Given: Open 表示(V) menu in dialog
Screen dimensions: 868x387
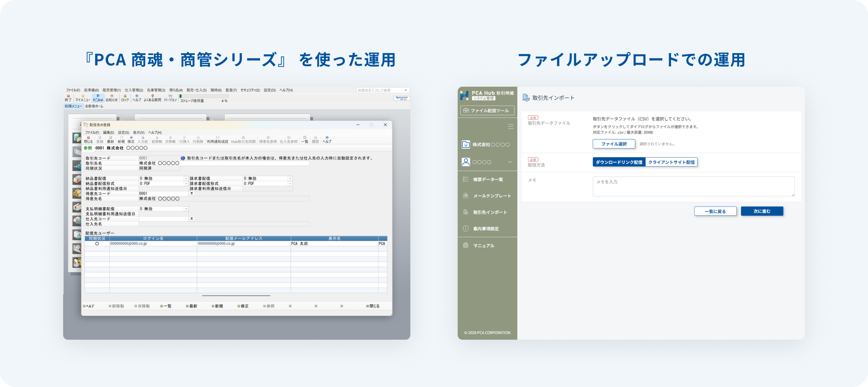Looking at the screenshot, I should pyautogui.click(x=138, y=132).
